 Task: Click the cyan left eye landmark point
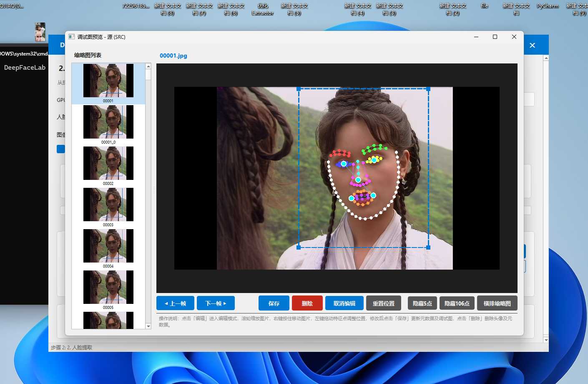click(344, 164)
